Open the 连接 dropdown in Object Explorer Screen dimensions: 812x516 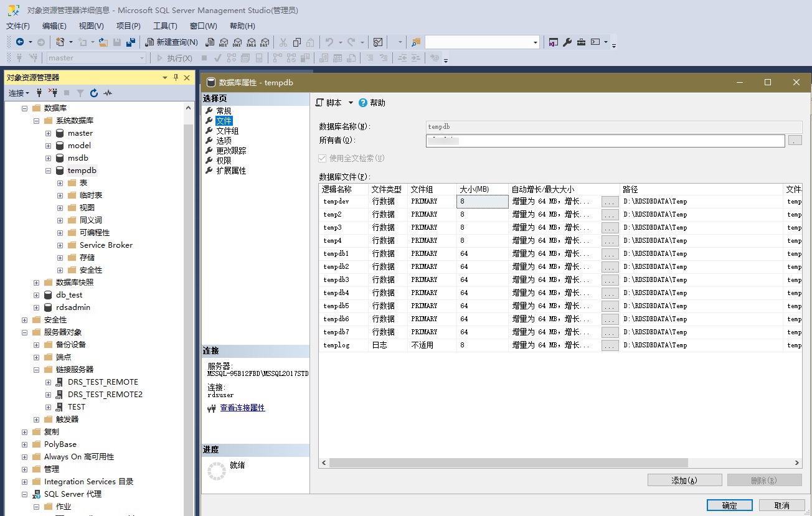19,93
